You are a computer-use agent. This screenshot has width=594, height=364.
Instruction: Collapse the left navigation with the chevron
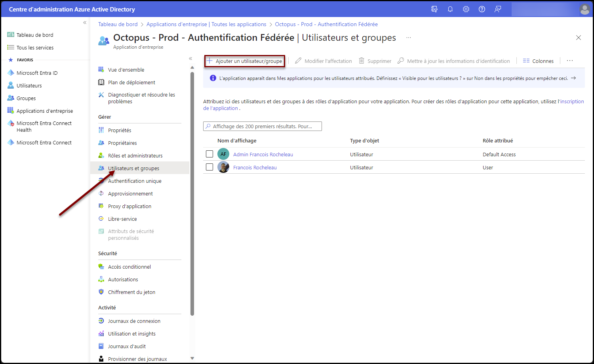pos(84,23)
